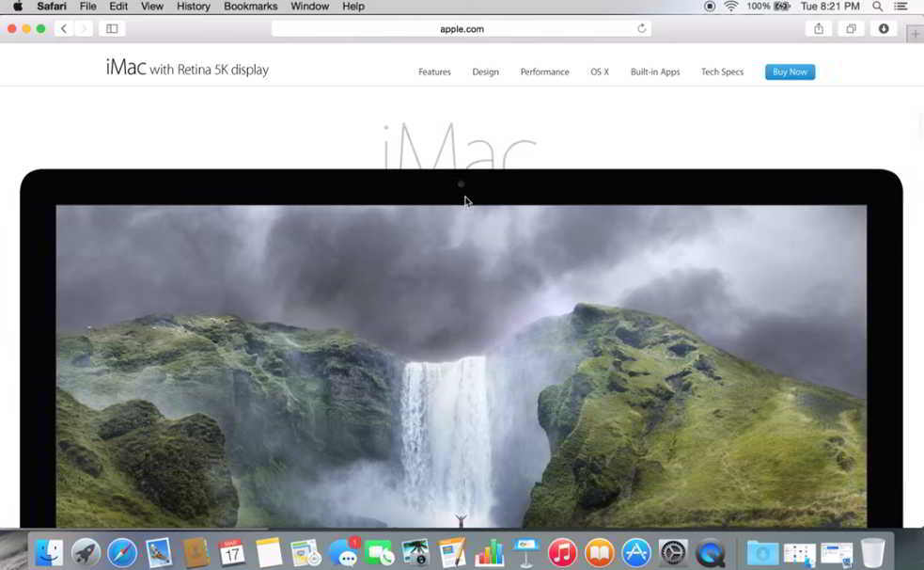Go to the Design section link
The width and height of the screenshot is (924, 570).
[x=486, y=71]
